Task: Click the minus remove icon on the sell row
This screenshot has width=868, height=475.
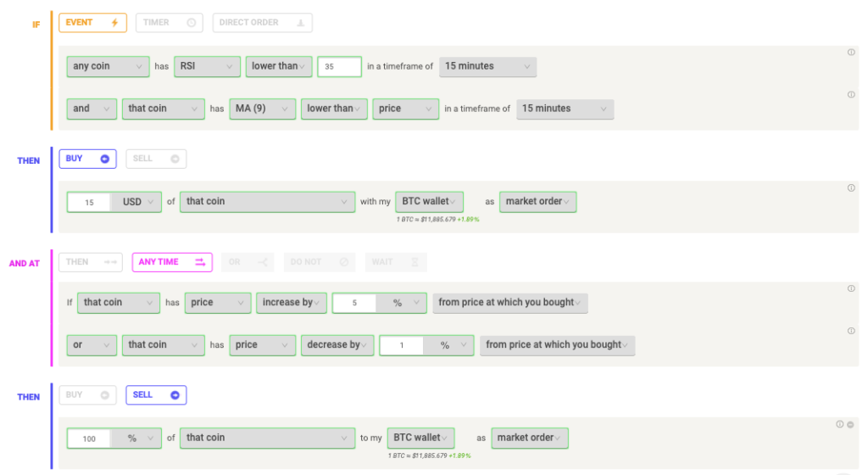Action: point(850,424)
